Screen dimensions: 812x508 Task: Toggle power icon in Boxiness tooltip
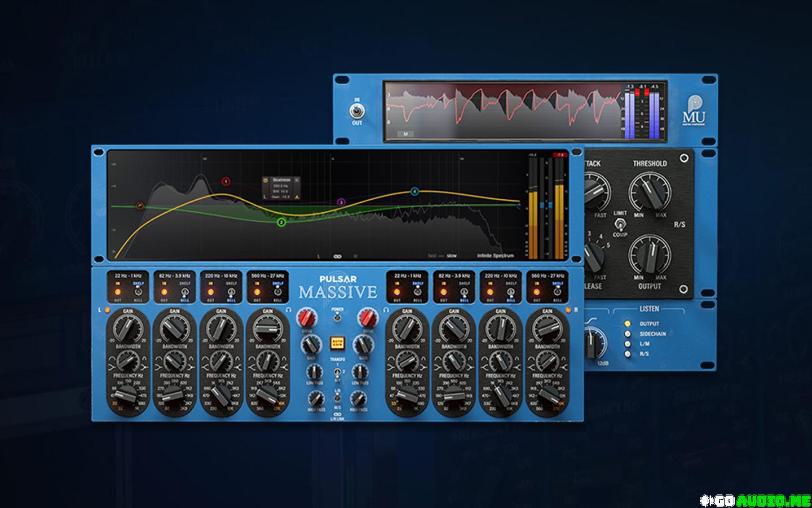pyautogui.click(x=266, y=180)
